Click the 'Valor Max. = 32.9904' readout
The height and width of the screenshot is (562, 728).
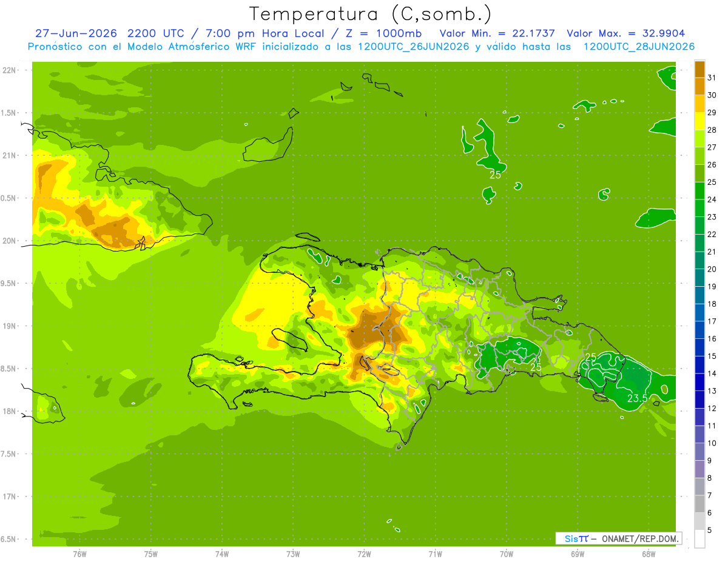click(625, 33)
